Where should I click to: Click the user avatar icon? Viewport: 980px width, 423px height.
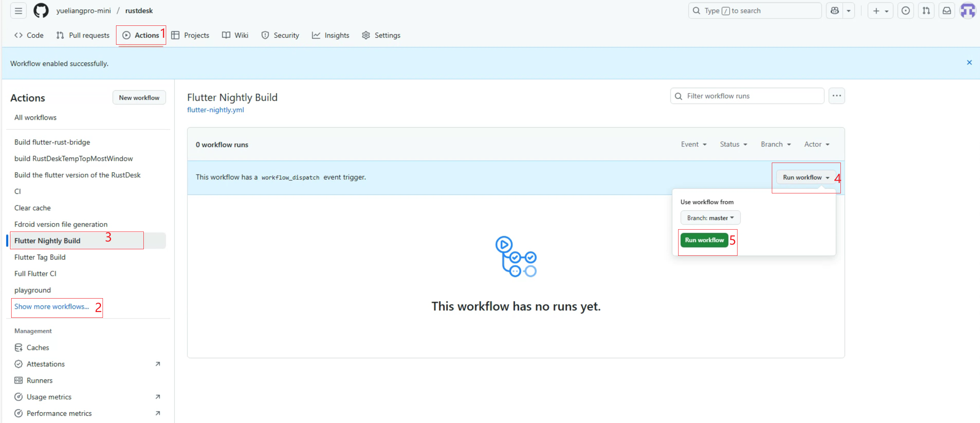pyautogui.click(x=968, y=11)
